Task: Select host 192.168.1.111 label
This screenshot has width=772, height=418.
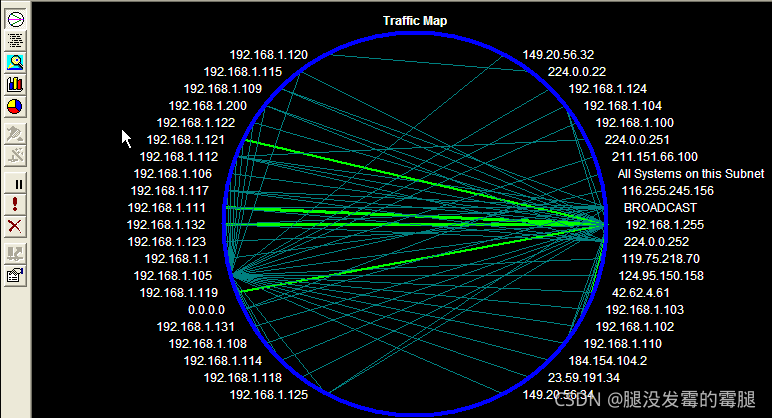Action: [166, 208]
